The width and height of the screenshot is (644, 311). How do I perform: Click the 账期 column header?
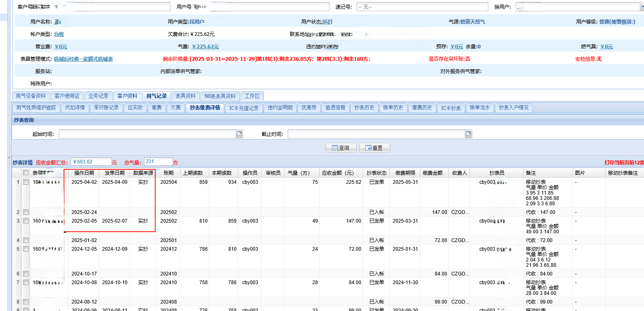click(168, 173)
